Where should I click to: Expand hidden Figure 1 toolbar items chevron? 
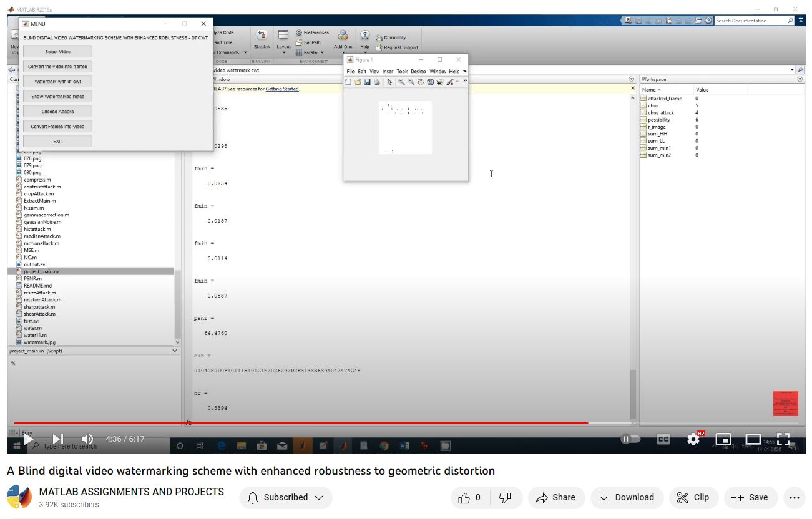(464, 80)
